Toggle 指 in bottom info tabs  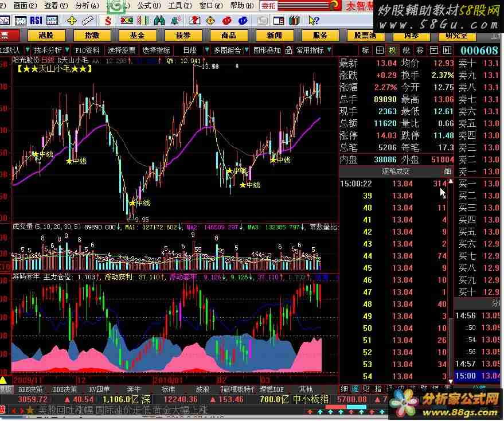point(378,389)
